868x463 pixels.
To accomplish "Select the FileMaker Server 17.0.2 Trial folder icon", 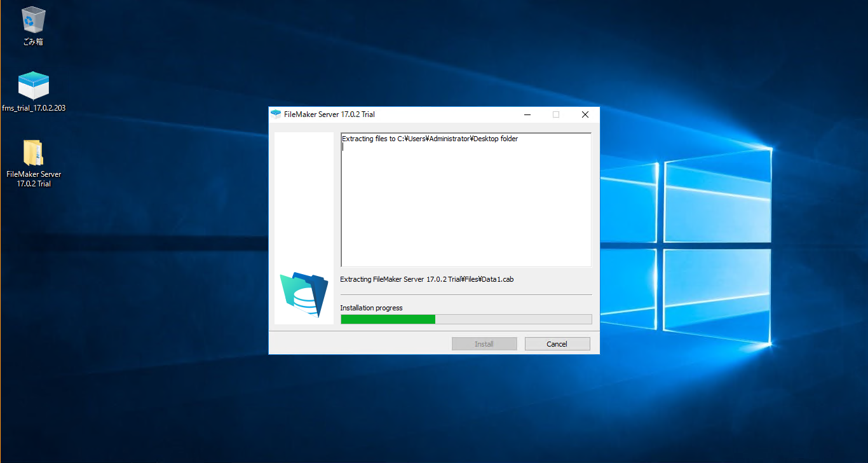I will 33,153.
